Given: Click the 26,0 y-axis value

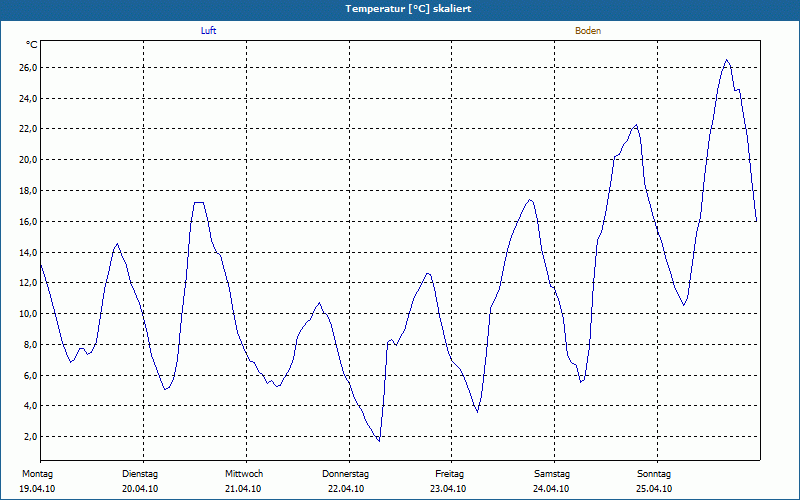Looking at the screenshot, I should point(29,68).
